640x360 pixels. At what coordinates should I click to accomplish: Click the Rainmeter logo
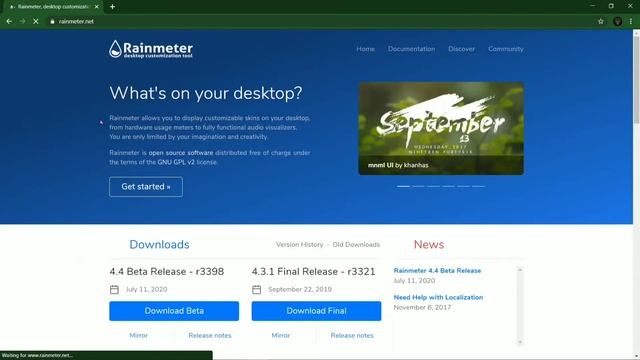[151, 49]
